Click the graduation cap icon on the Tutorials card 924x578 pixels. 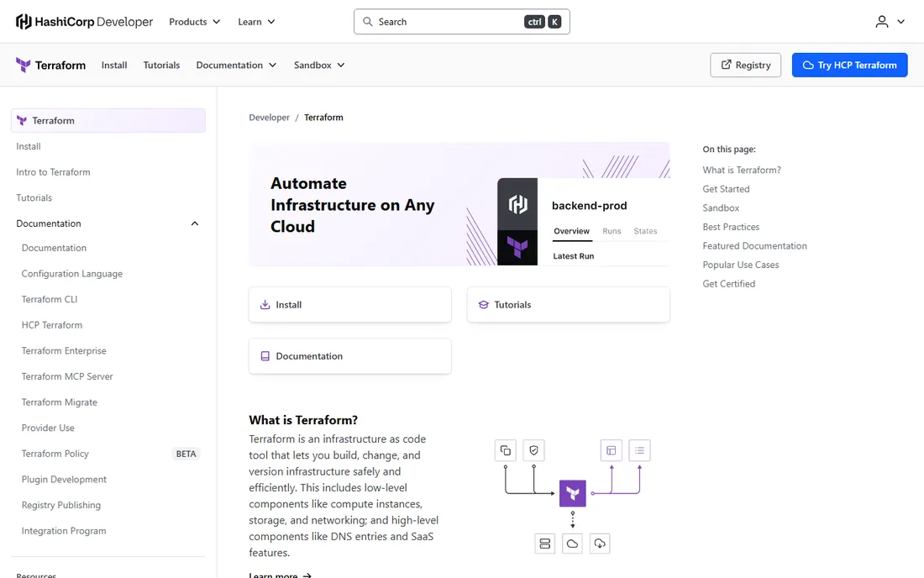point(483,305)
